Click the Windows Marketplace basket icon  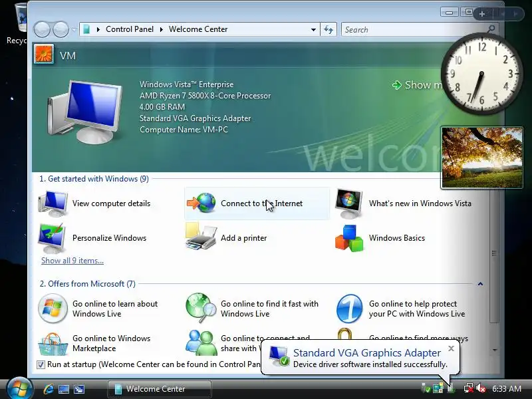[x=53, y=344]
